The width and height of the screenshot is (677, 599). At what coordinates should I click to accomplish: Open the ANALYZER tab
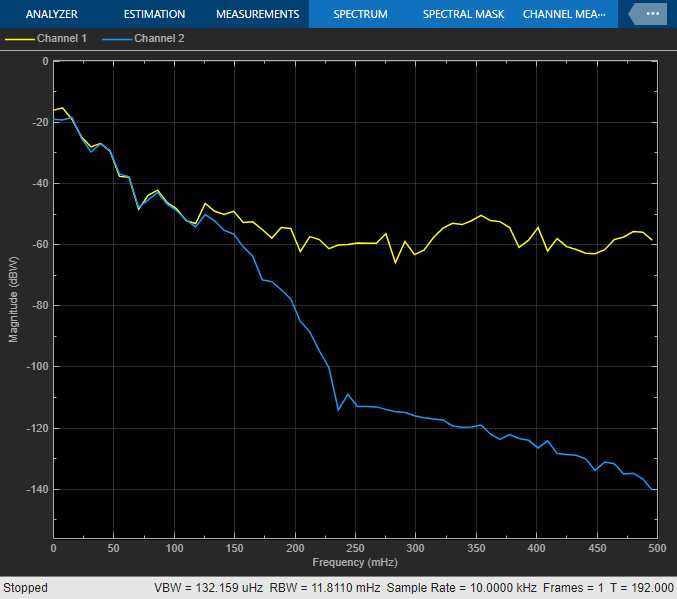[51, 14]
